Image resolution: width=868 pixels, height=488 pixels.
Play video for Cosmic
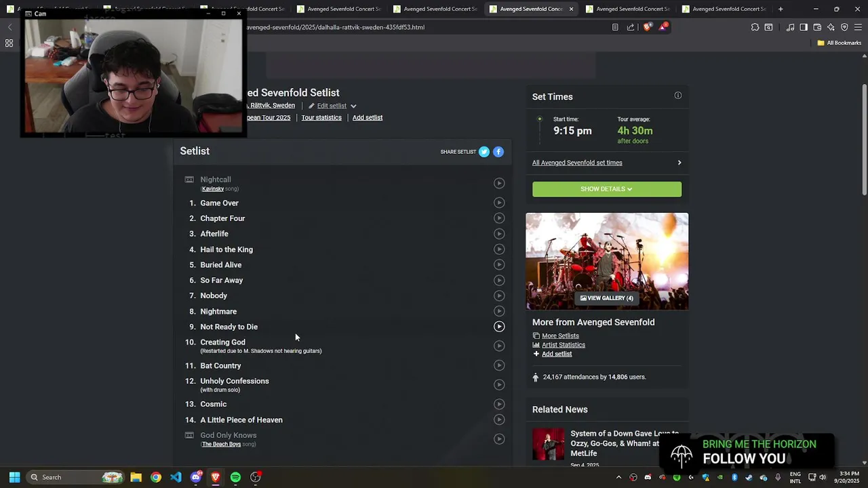499,404
